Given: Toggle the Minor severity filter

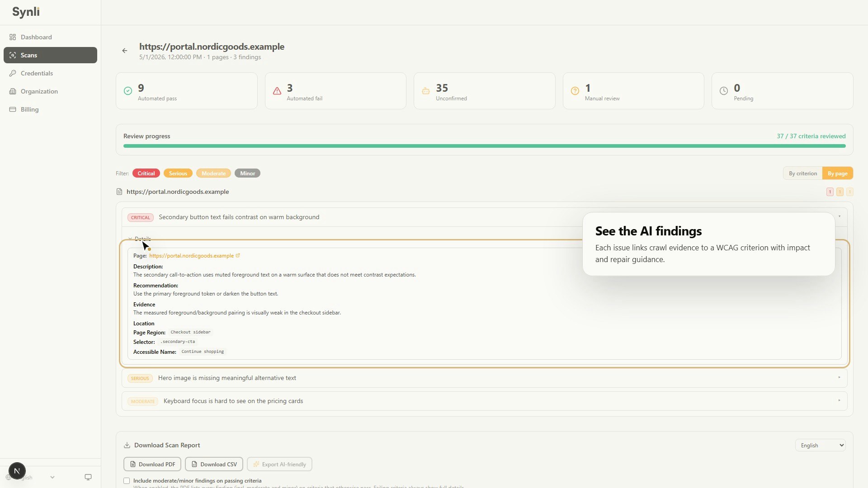Looking at the screenshot, I should [247, 174].
